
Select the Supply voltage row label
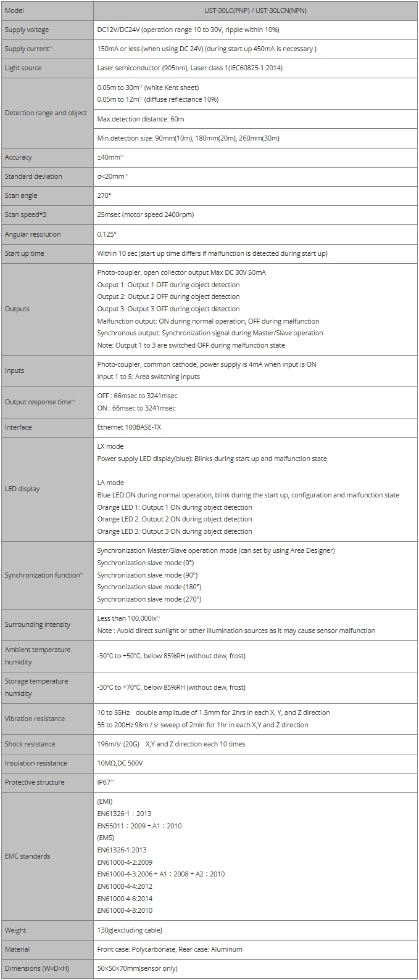[27, 30]
